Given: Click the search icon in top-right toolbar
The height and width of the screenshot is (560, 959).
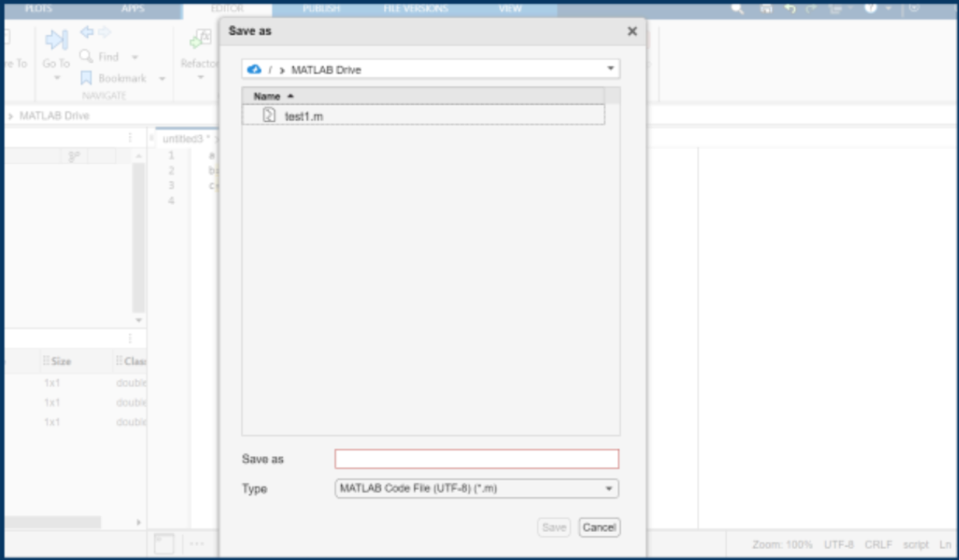Looking at the screenshot, I should point(738,8).
